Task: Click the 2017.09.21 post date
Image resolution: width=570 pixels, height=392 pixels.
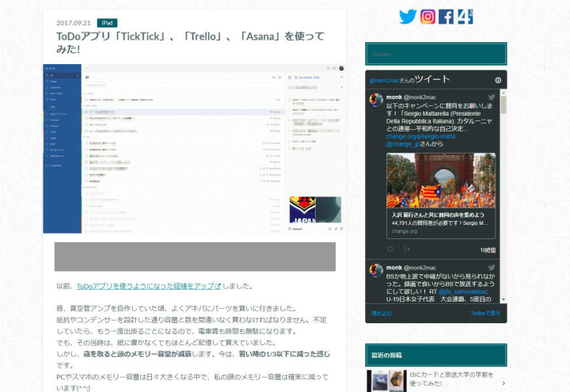Action: coord(74,23)
